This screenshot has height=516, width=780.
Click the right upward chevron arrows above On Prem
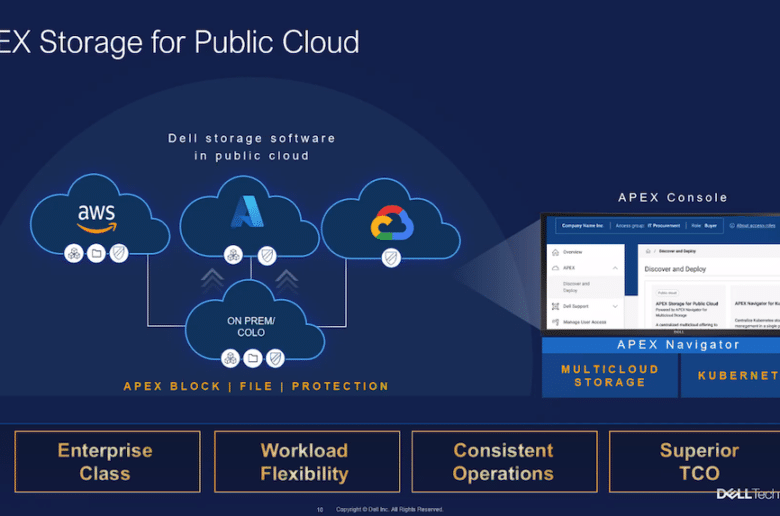287,280
